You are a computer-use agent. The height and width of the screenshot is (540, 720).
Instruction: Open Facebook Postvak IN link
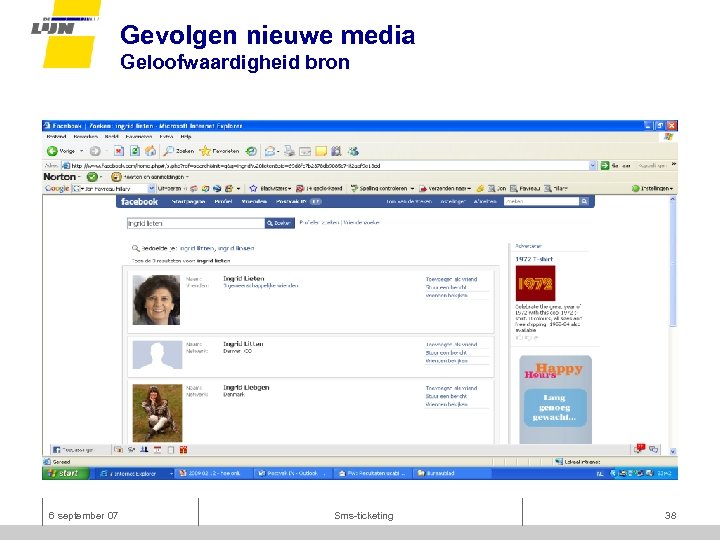pos(291,201)
